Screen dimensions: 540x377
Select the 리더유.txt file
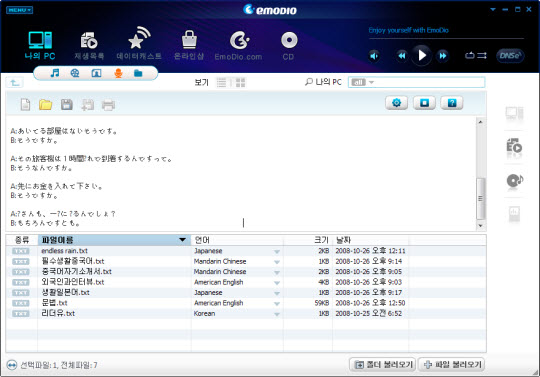tap(58, 313)
